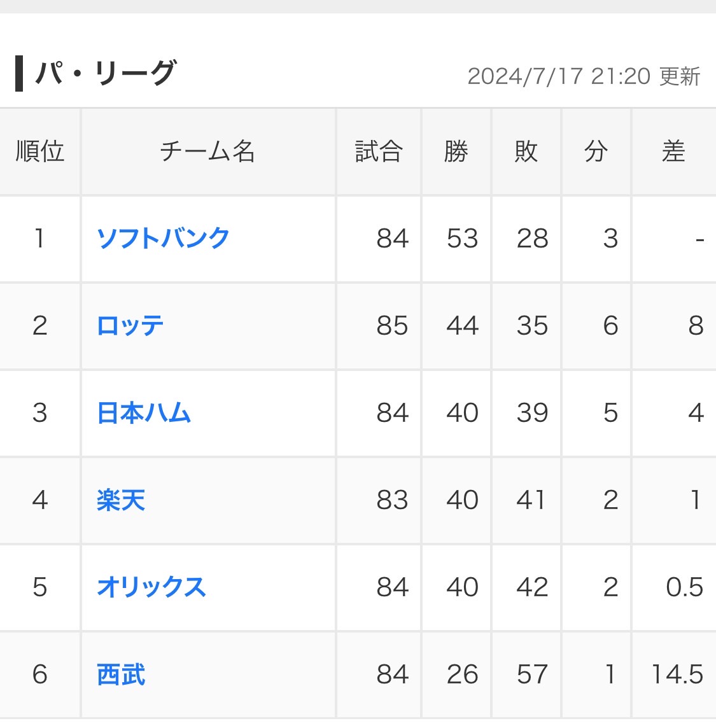The height and width of the screenshot is (728, 716).
Task: Open the ソフトバンク team link
Action: pos(163,238)
